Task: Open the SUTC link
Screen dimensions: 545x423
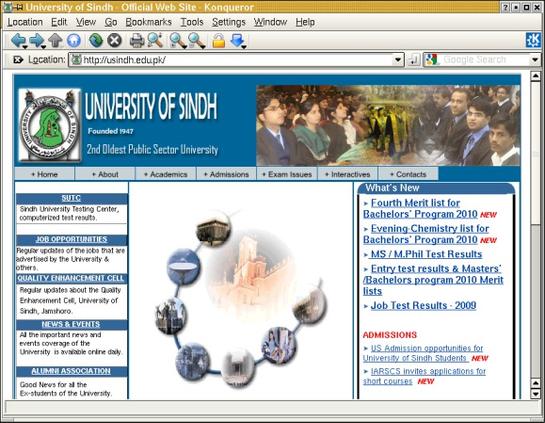Action: click(x=71, y=198)
